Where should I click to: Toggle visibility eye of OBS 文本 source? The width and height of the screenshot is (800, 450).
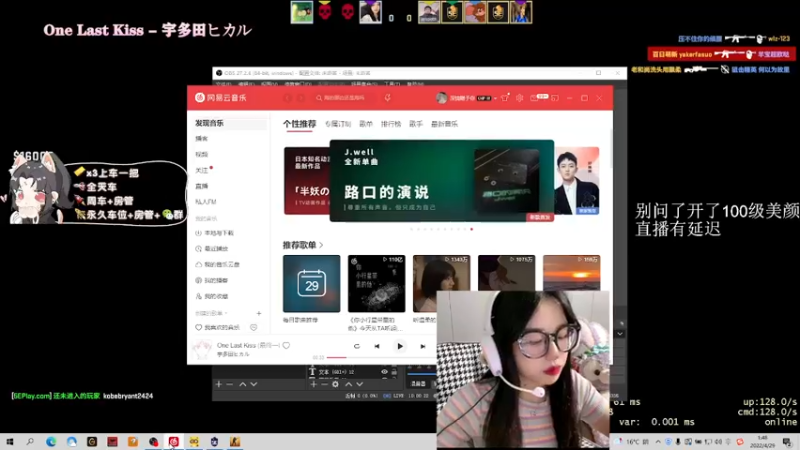coord(384,372)
